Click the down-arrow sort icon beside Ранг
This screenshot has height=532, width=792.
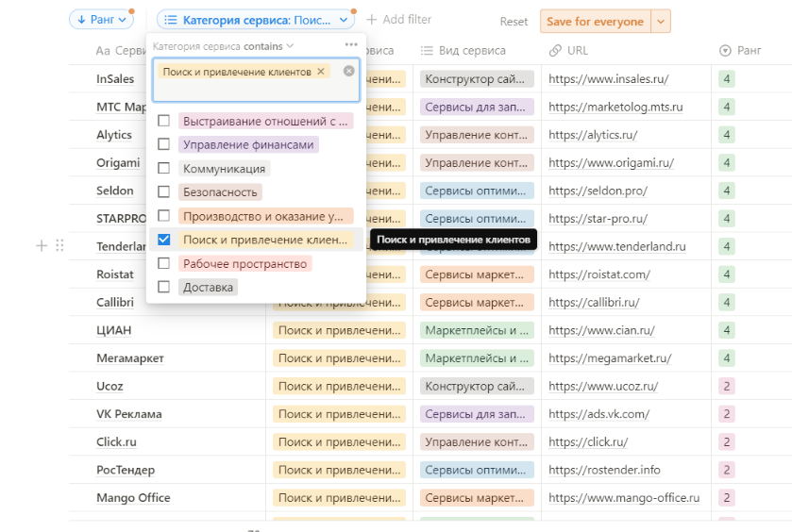click(x=81, y=20)
